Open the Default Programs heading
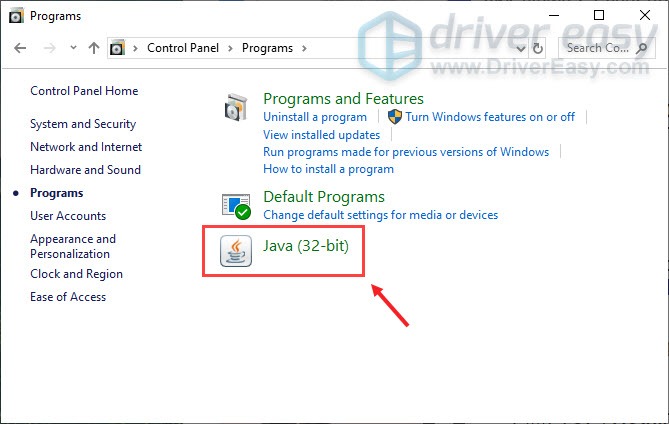The height and width of the screenshot is (424, 669). click(324, 197)
